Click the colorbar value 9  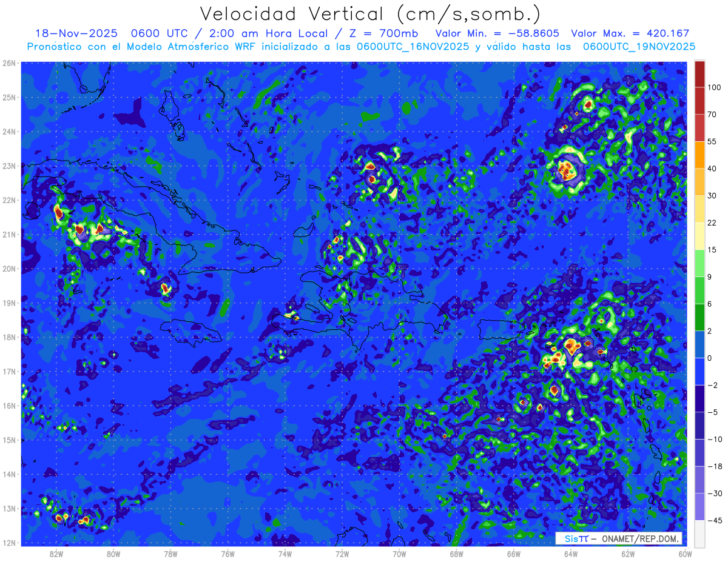coord(710,277)
